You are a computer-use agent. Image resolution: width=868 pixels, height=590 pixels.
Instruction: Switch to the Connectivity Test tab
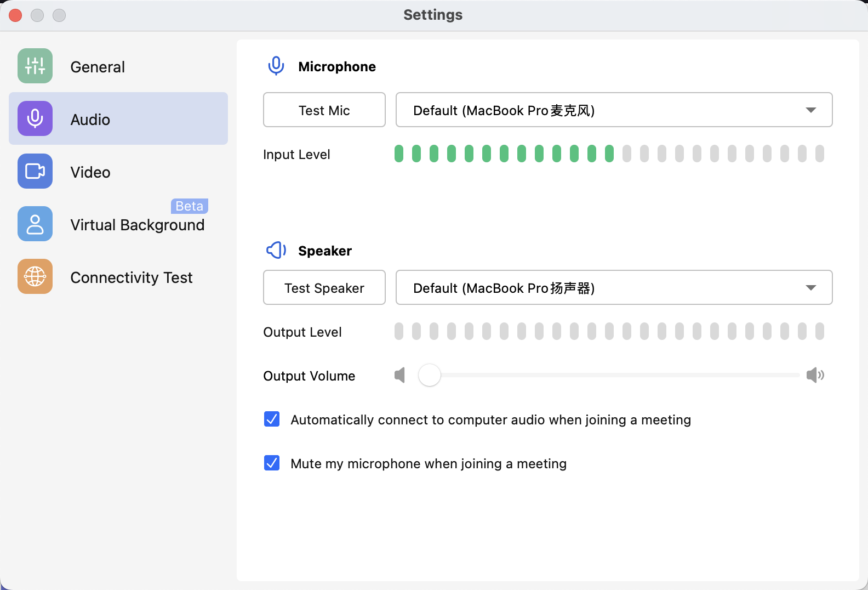(132, 277)
